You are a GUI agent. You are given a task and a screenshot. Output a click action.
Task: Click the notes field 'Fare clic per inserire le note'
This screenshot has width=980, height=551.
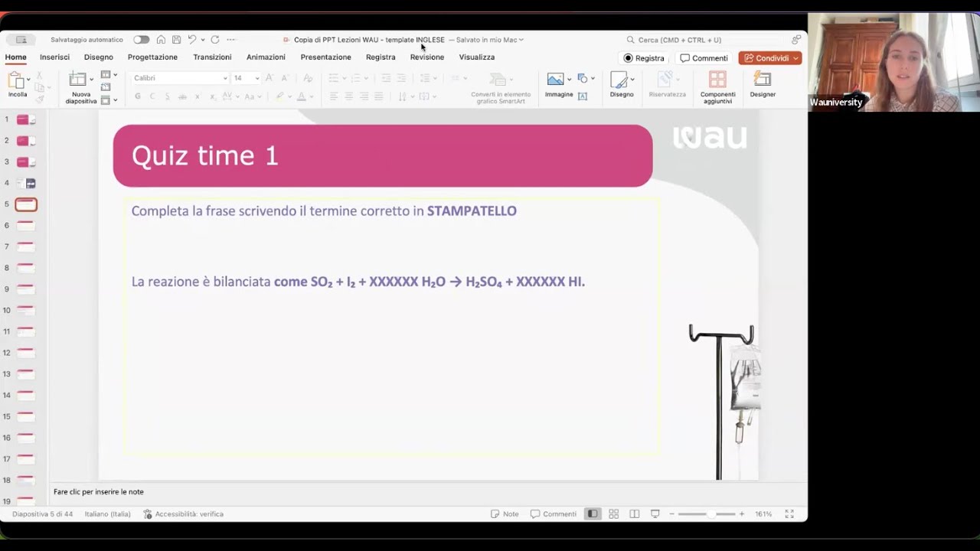99,492
